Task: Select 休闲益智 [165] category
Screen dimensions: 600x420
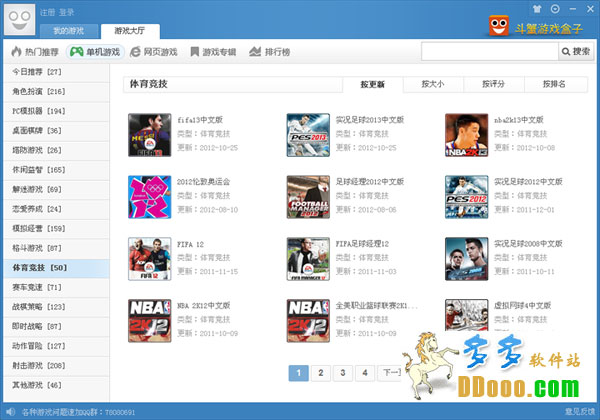Action: 56,170
